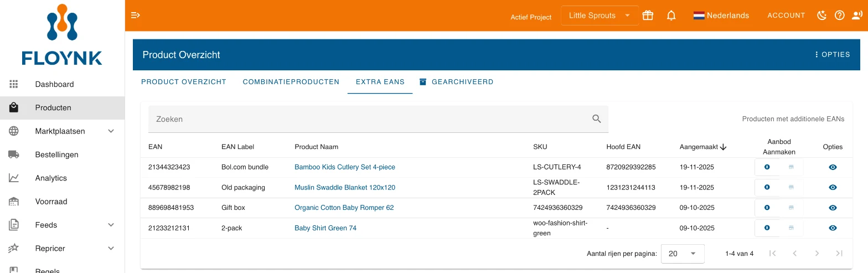Switch to Combinatieproducten tab

[x=291, y=82]
